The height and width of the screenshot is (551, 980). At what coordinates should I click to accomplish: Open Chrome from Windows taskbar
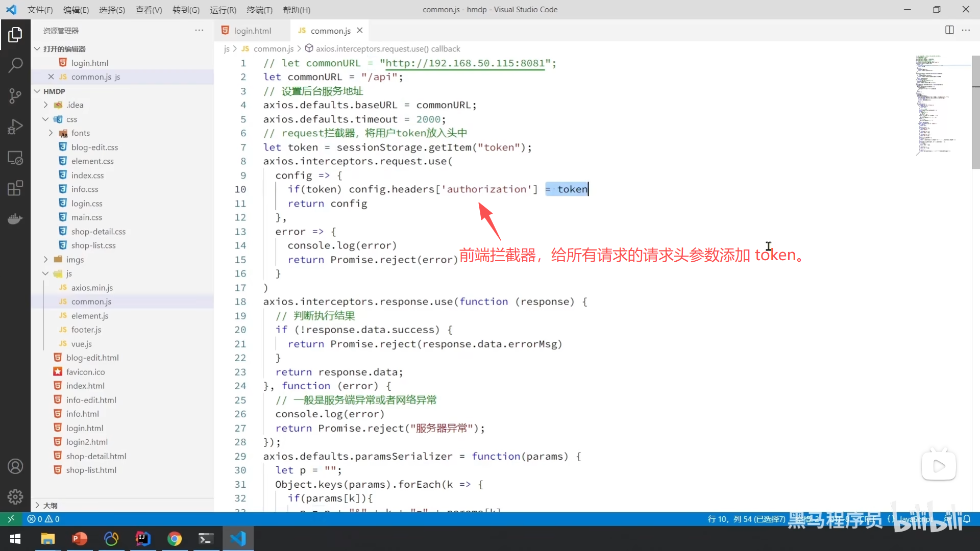[x=174, y=539]
